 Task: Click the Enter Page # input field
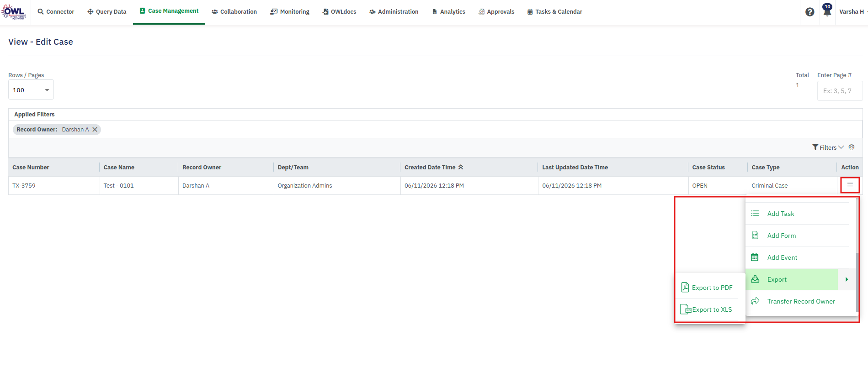[x=840, y=91]
